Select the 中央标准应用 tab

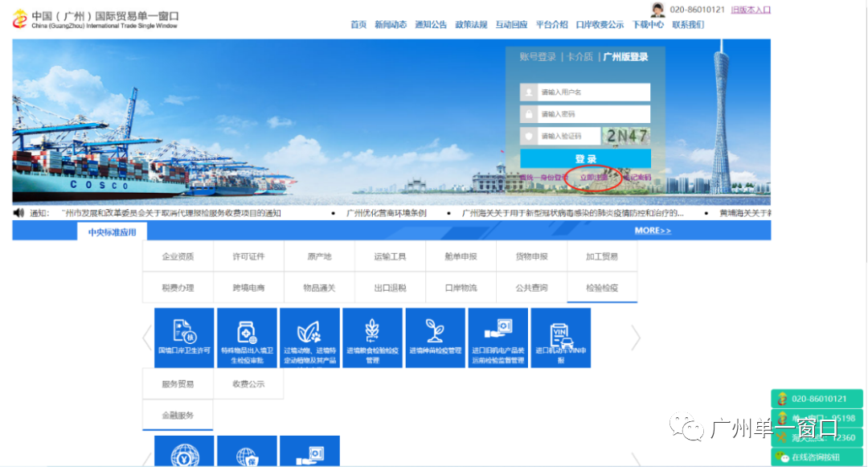[112, 231]
